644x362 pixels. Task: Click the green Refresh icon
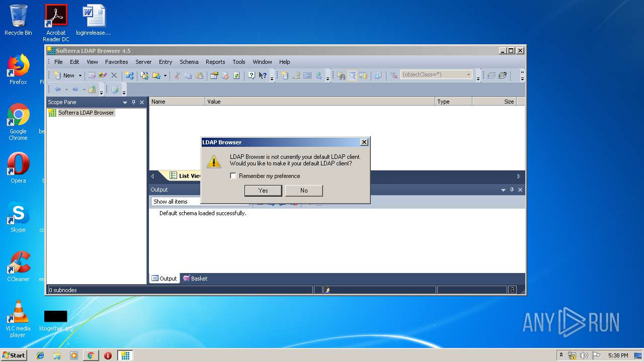coord(236,75)
